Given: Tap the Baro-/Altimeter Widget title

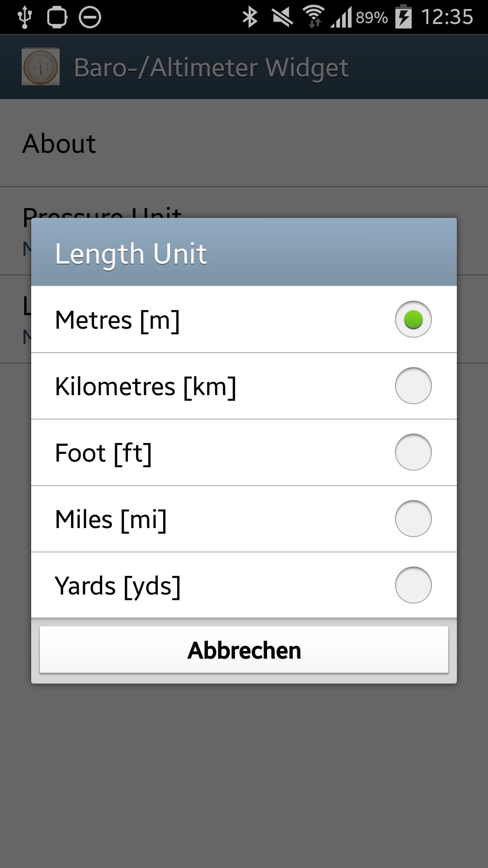Looking at the screenshot, I should [x=211, y=68].
